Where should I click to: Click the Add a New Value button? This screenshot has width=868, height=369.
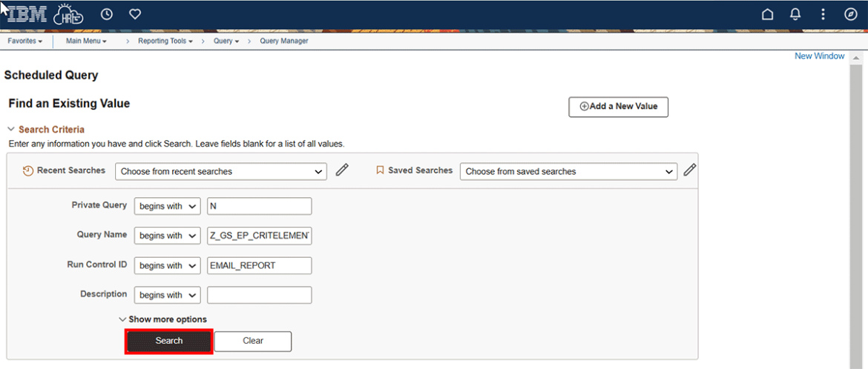pos(618,107)
